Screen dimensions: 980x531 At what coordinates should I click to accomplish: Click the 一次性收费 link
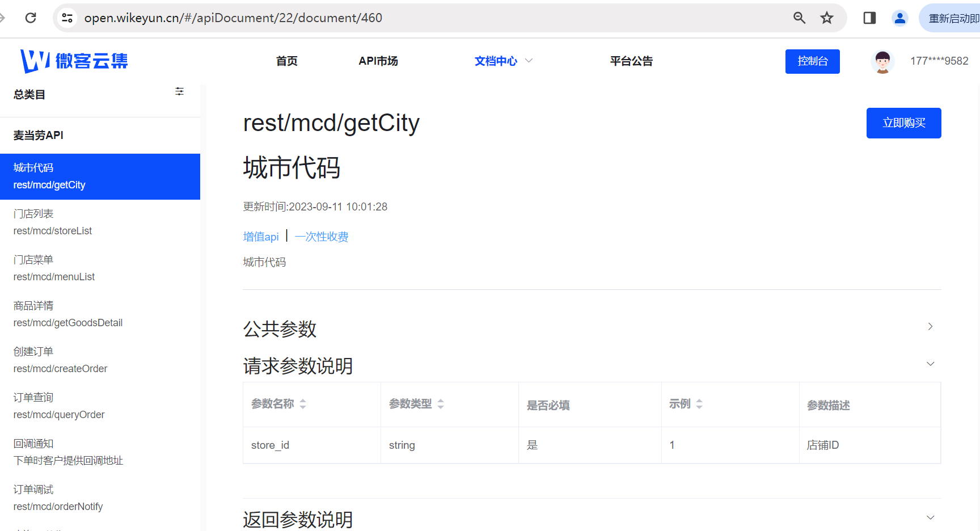(x=322, y=237)
